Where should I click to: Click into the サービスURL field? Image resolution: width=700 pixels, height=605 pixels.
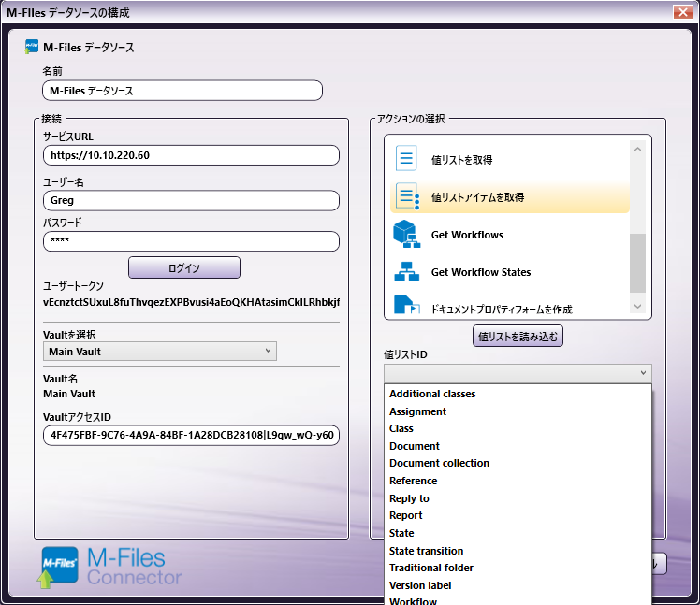point(191,155)
